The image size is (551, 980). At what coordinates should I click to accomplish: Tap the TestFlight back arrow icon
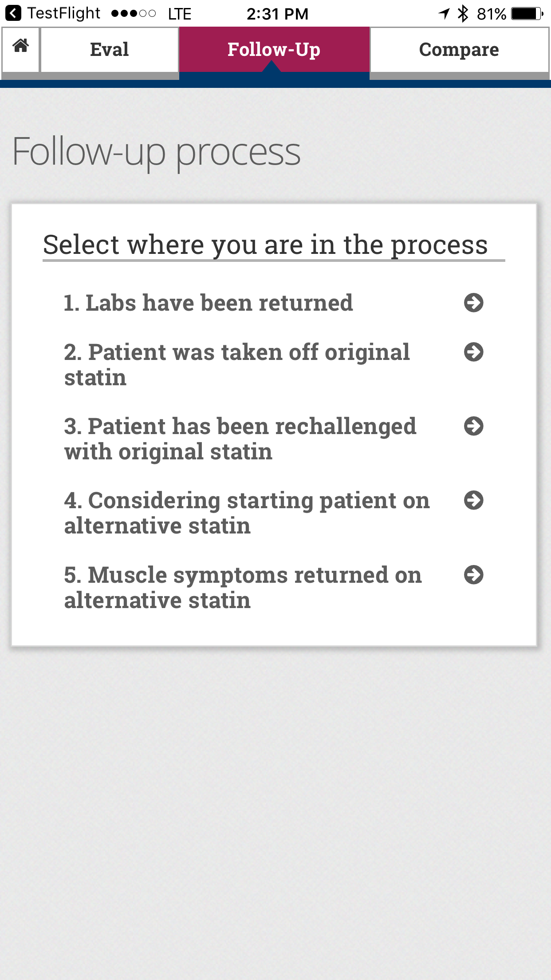tap(13, 13)
